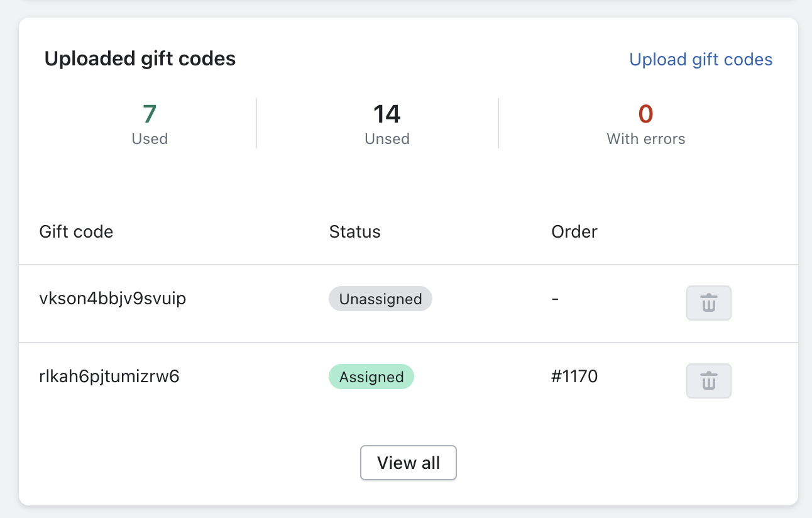Screen dimensions: 812x518
Task: Click the gift code rlkah6pjtumizrw6
Action: pyautogui.click(x=109, y=376)
